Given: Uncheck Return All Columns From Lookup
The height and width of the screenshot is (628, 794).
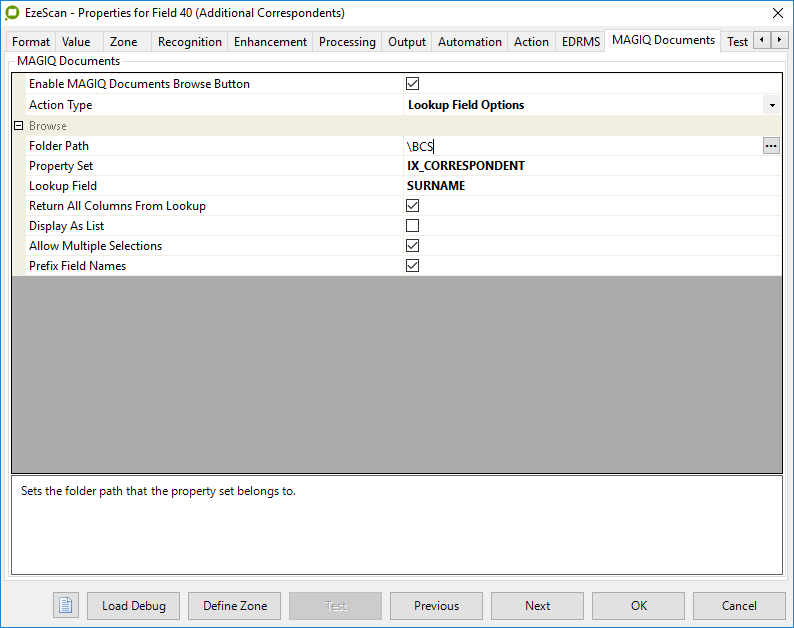Looking at the screenshot, I should tap(412, 206).
